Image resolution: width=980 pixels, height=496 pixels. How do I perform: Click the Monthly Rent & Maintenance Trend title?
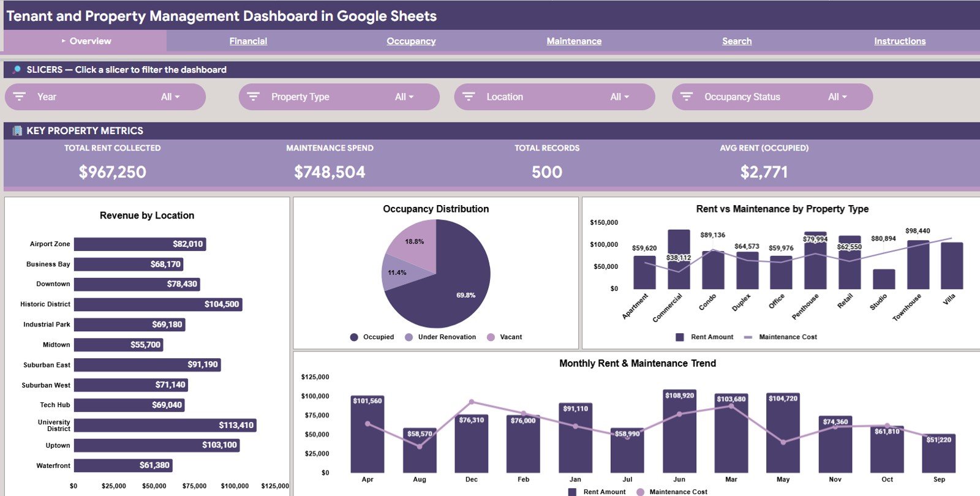(638, 363)
